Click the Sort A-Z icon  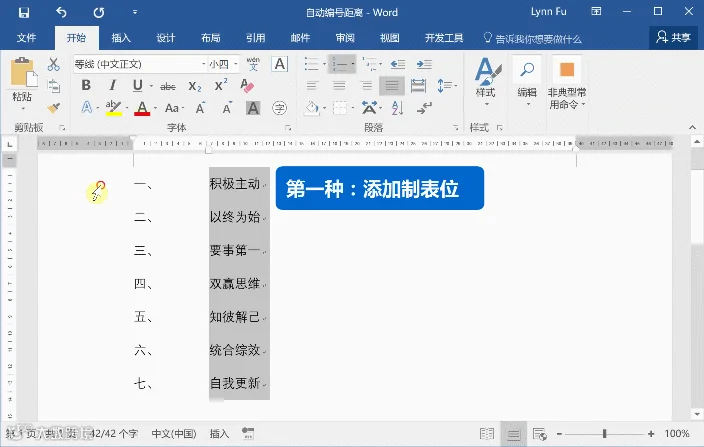coord(397,108)
